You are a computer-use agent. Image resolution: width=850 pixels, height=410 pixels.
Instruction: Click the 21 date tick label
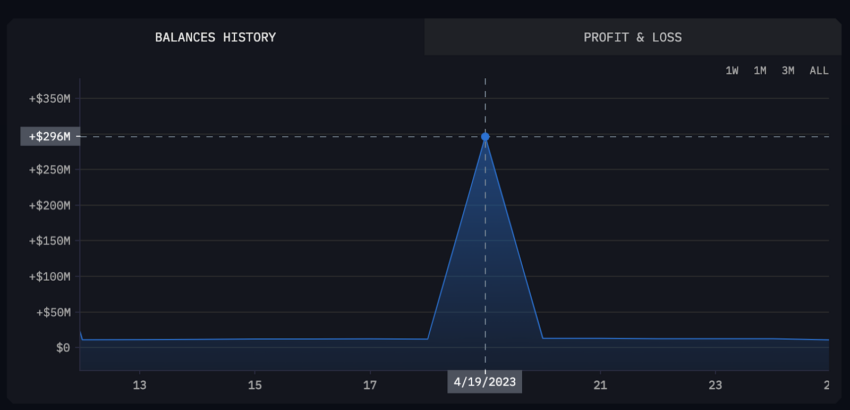tap(600, 385)
